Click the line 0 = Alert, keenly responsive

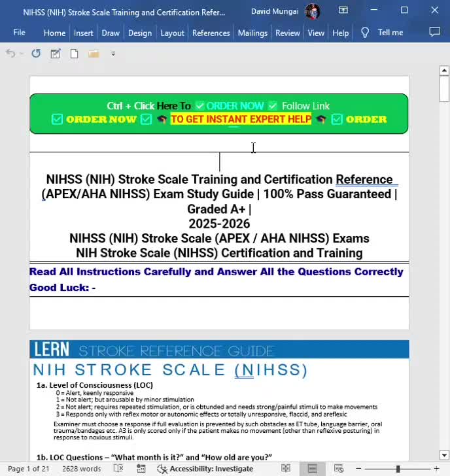point(94,393)
